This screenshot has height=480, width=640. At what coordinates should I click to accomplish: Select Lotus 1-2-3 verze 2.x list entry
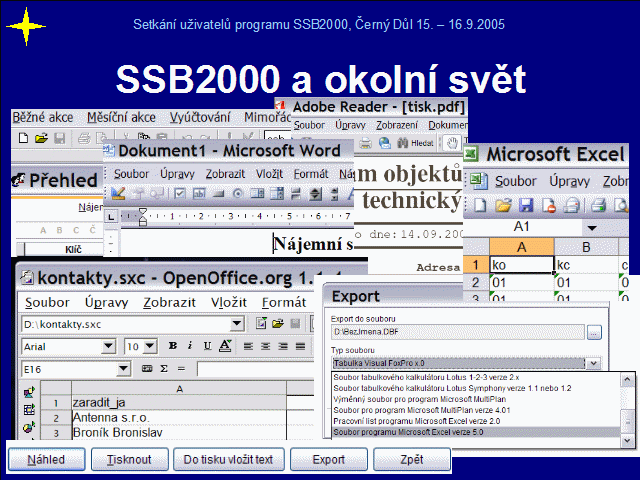coord(476,377)
